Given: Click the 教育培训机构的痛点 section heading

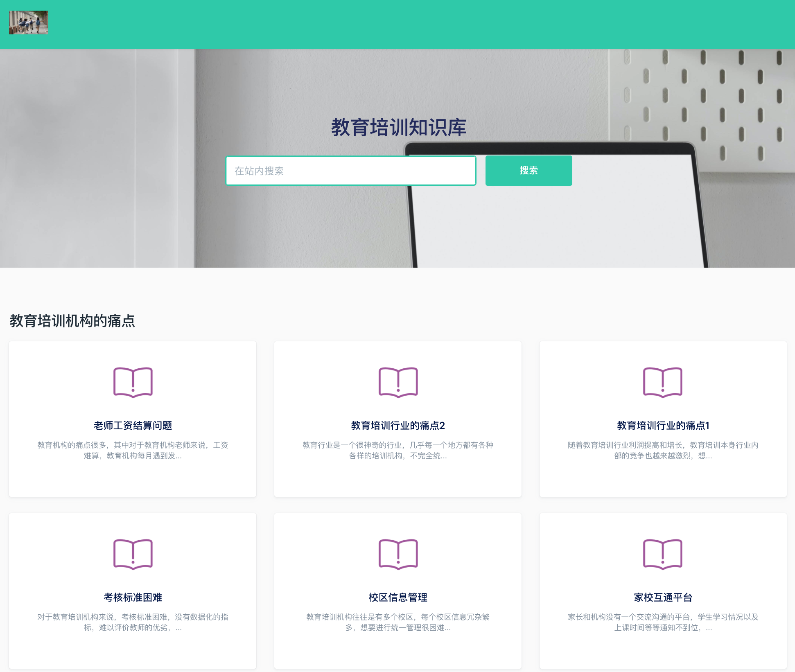Looking at the screenshot, I should [72, 321].
